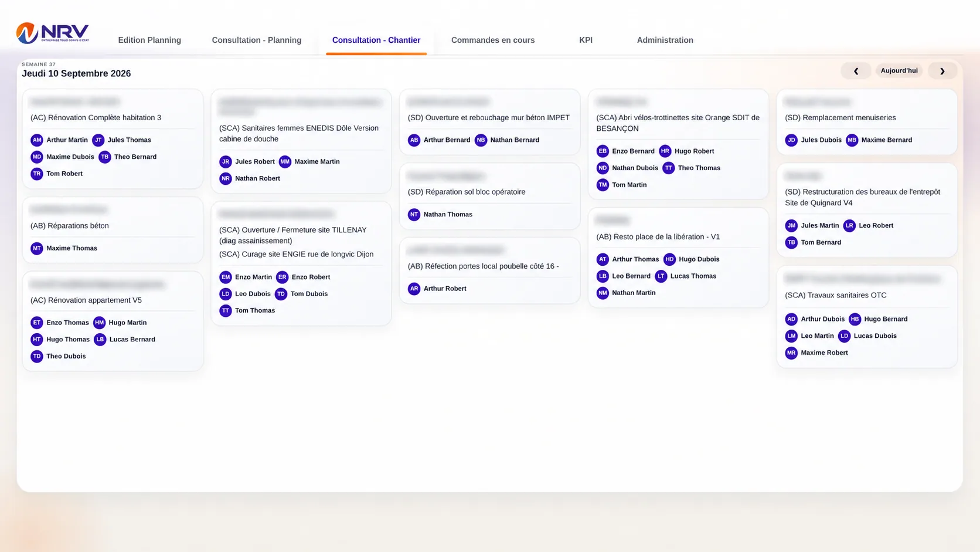This screenshot has width=980, height=552.
Task: Go to previous day with left chevron
Action: 856,71
